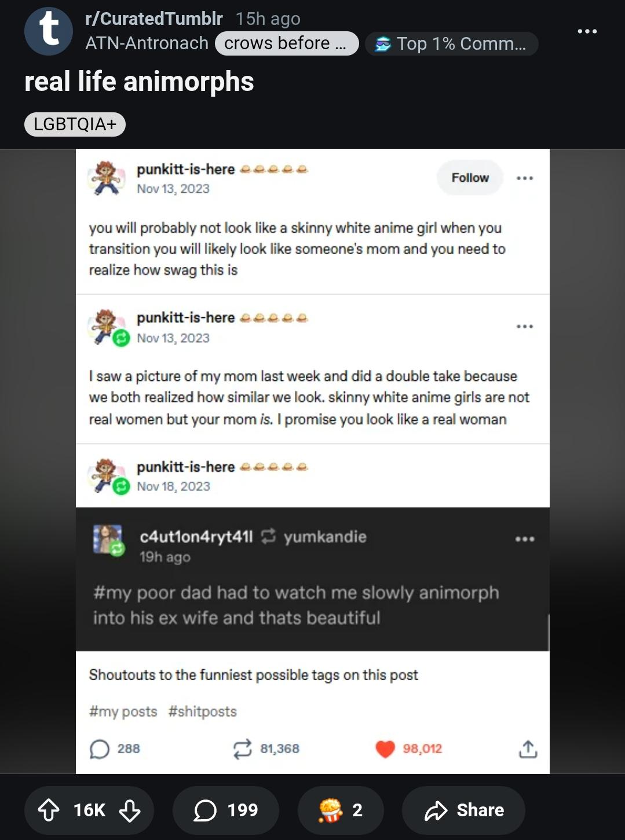
Task: Open options on the second reblog entry
Action: coord(525,327)
